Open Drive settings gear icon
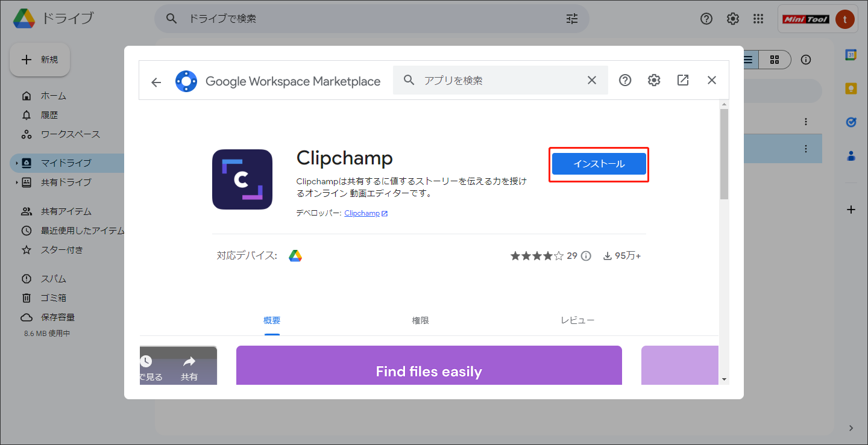This screenshot has width=868, height=445. (733, 19)
